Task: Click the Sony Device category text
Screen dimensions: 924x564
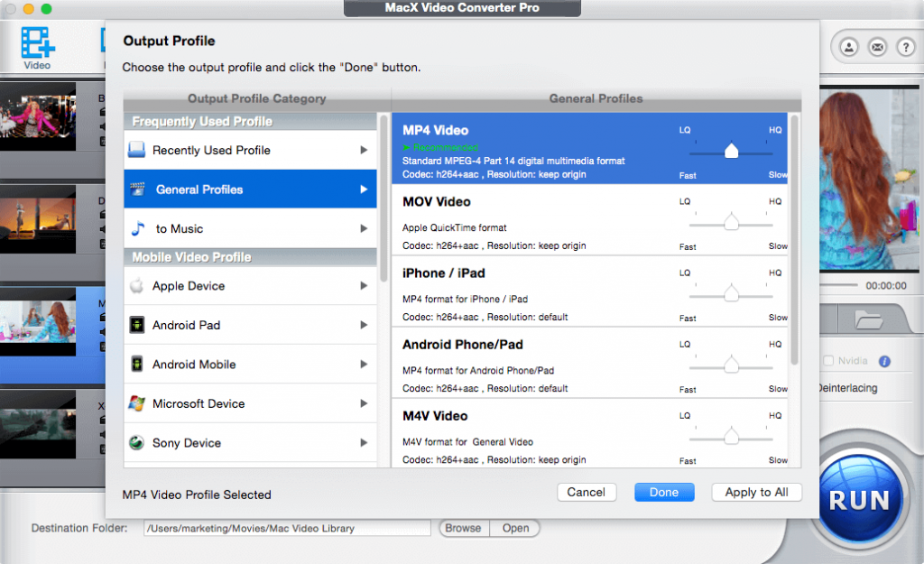Action: click(186, 442)
